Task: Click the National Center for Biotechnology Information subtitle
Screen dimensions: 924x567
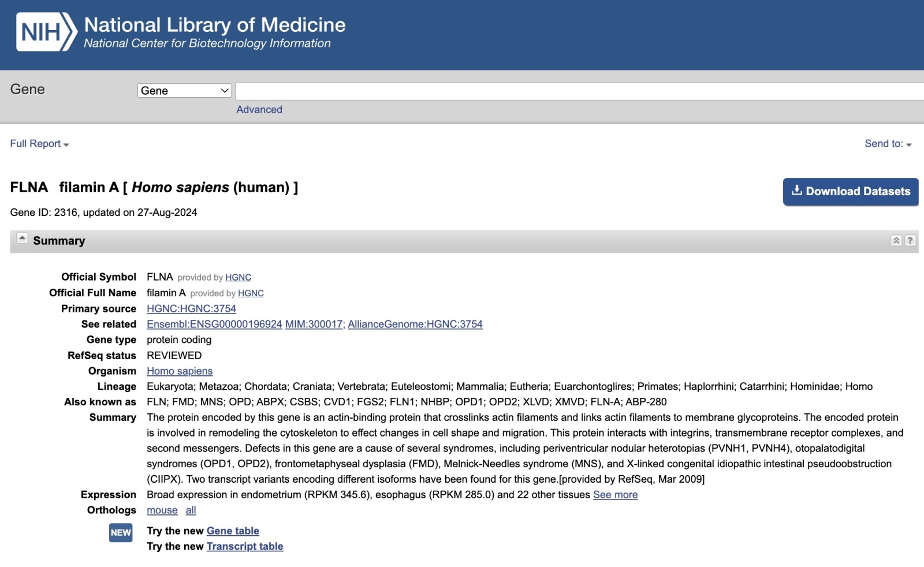Action: (207, 43)
